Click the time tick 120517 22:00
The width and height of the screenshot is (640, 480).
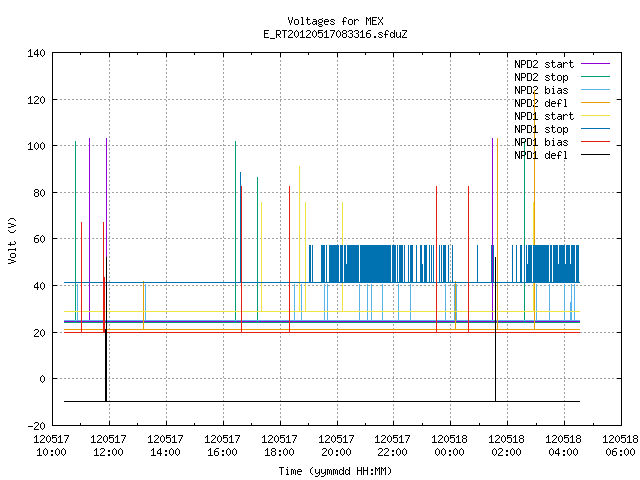[392, 446]
